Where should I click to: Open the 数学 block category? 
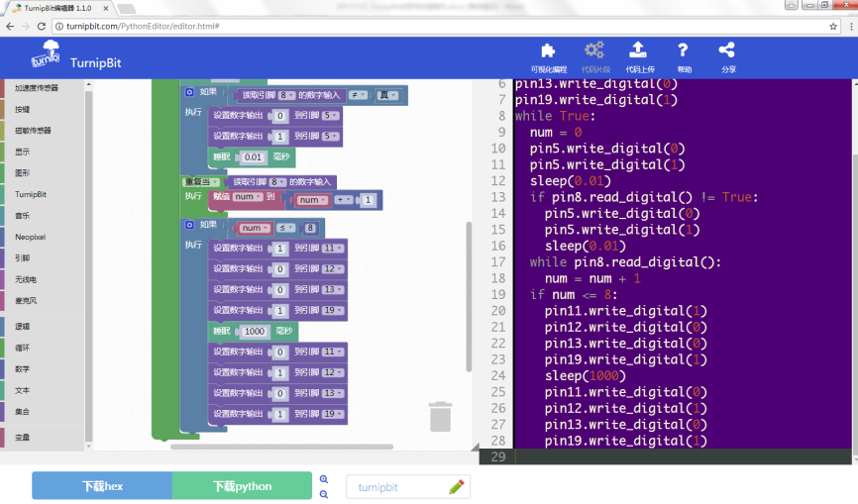23,369
